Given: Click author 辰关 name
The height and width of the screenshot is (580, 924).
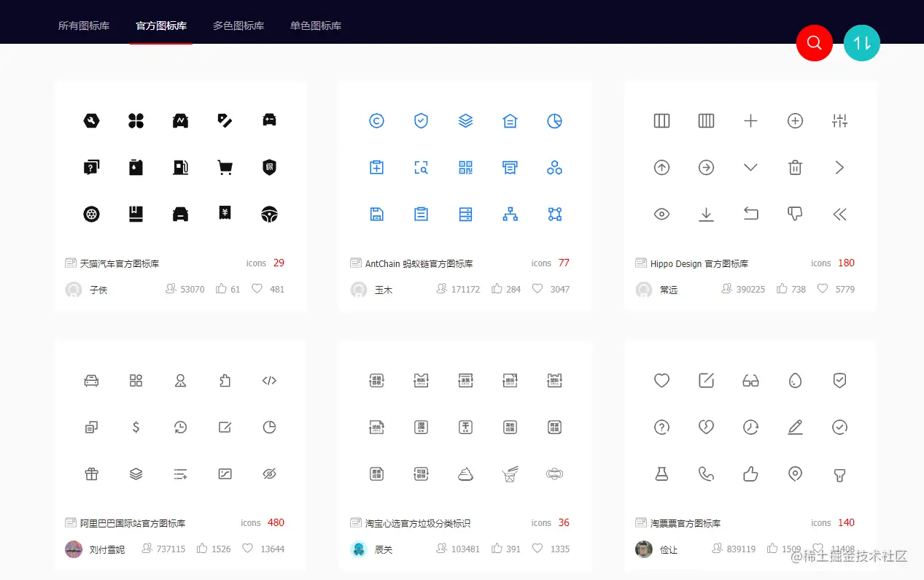Looking at the screenshot, I should tap(384, 549).
